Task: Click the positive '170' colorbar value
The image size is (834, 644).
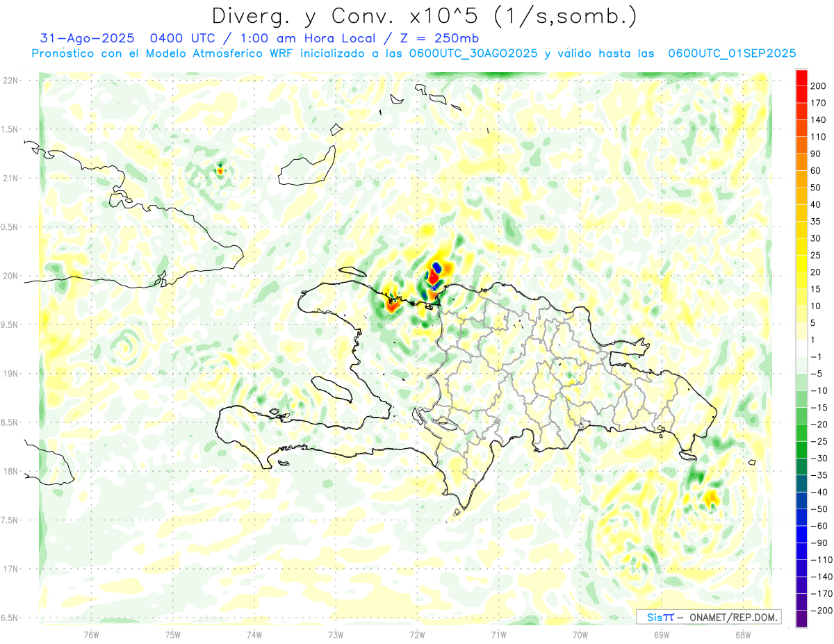Action: point(818,103)
